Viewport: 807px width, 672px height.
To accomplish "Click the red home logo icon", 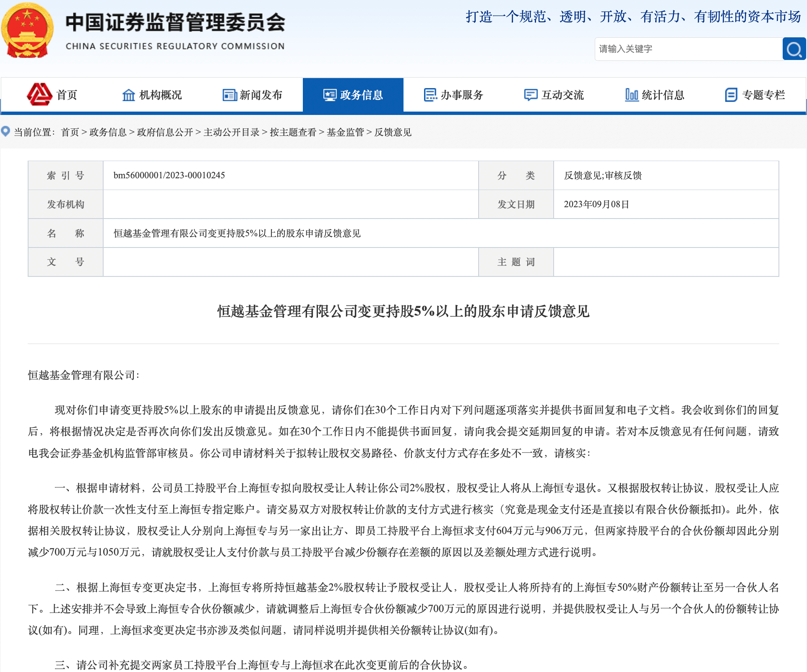I will (x=39, y=94).
